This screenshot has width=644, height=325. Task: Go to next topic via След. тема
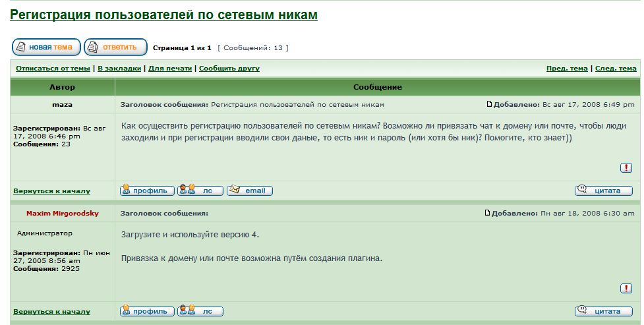pos(616,69)
